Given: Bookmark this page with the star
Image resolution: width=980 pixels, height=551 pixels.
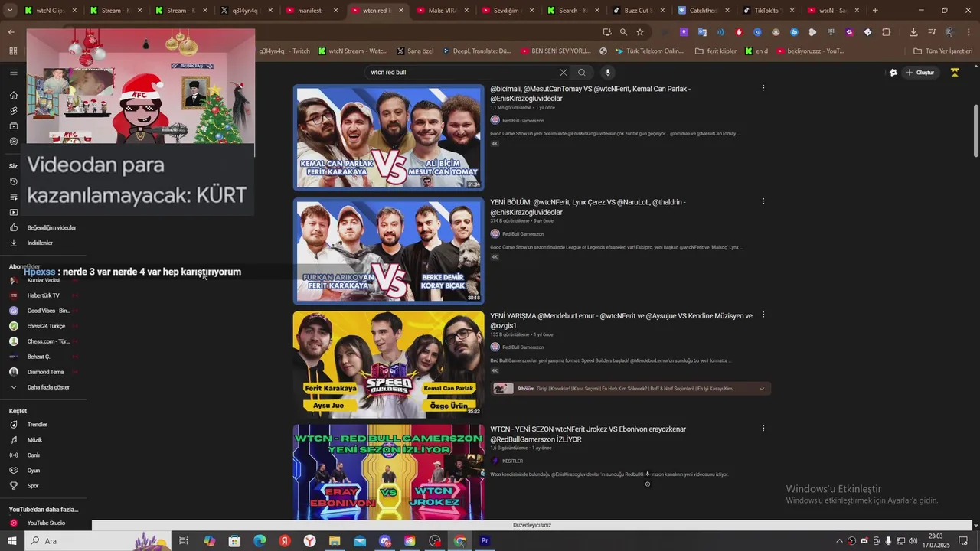Looking at the screenshot, I should click(640, 32).
